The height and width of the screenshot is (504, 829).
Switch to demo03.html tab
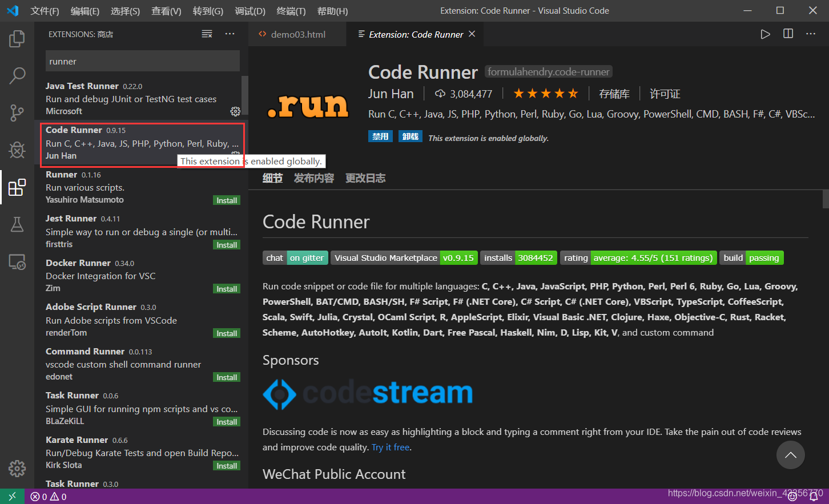[297, 34]
